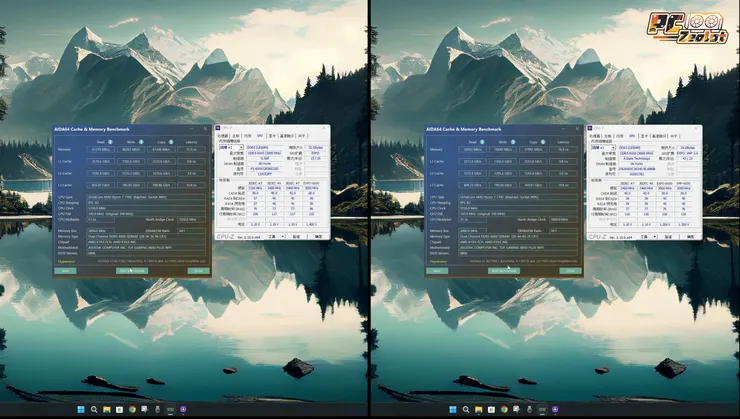Click the 确定 OK button in left CPU-Z
Viewport: 740px width, 419px height.
[319, 236]
